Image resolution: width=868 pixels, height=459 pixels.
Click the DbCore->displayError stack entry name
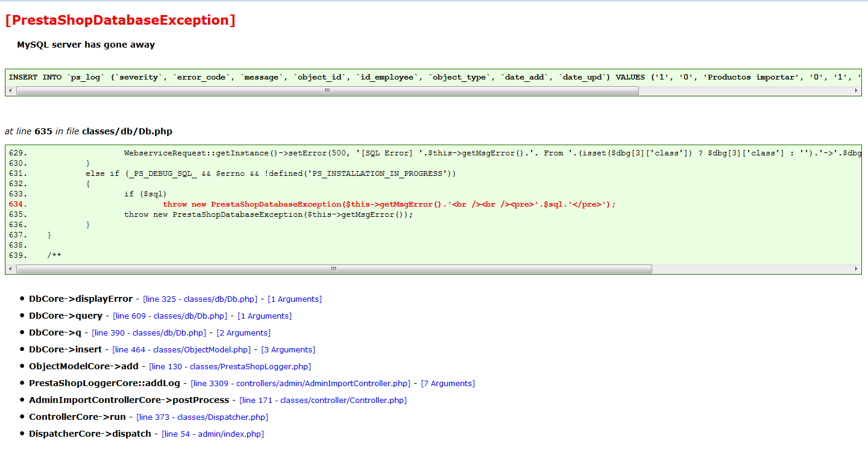[81, 299]
